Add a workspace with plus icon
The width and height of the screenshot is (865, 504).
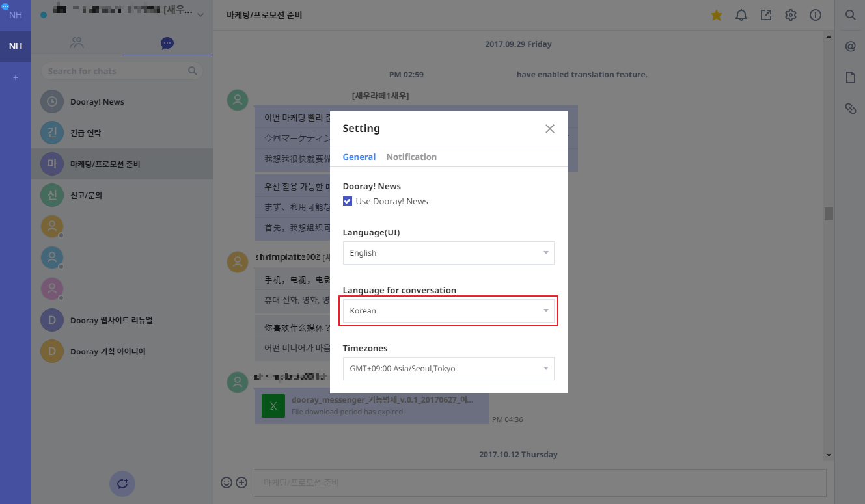click(16, 77)
